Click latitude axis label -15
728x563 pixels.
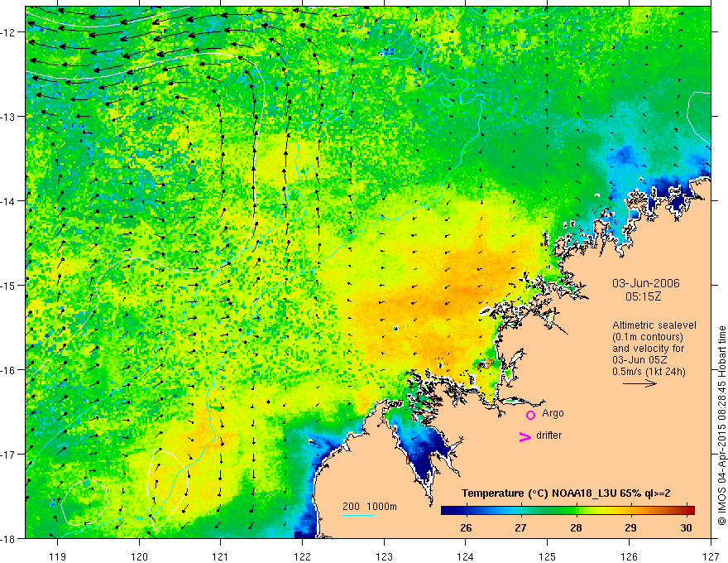tap(9, 285)
